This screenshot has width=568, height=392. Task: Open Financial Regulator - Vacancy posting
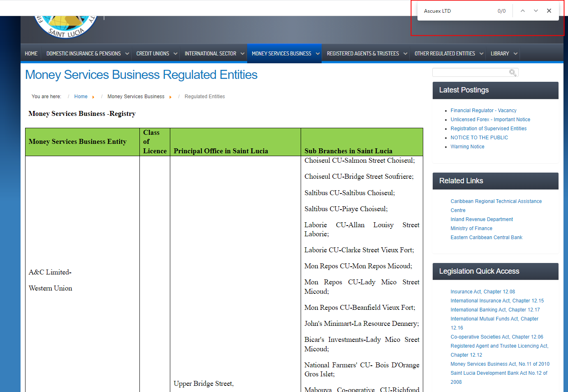pyautogui.click(x=483, y=111)
